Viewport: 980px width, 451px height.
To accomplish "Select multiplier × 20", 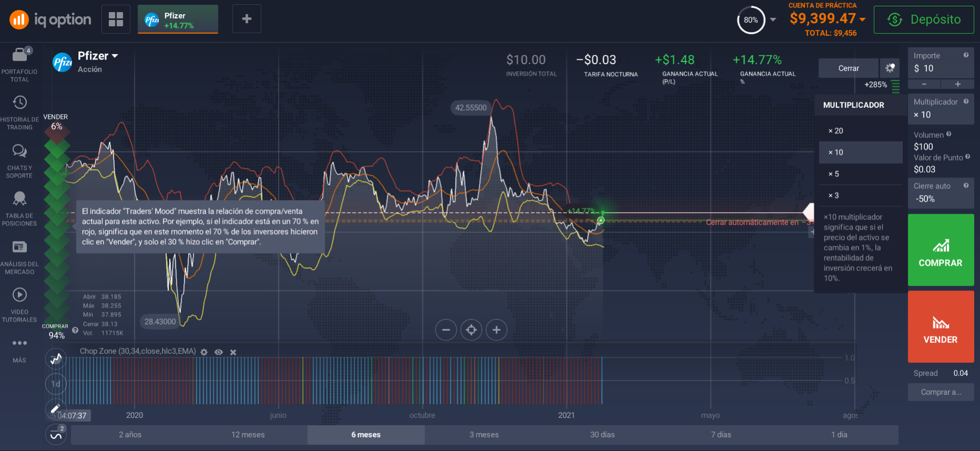I will click(x=861, y=131).
